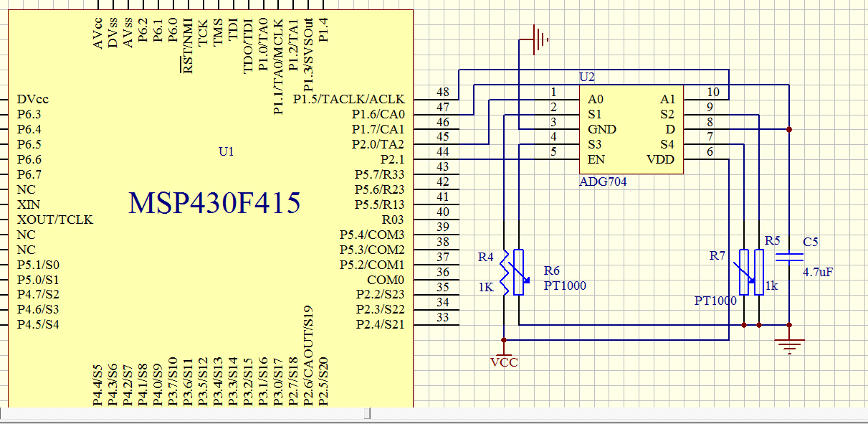
Task: Select pin number 10 on U2
Action: pyautogui.click(x=713, y=92)
